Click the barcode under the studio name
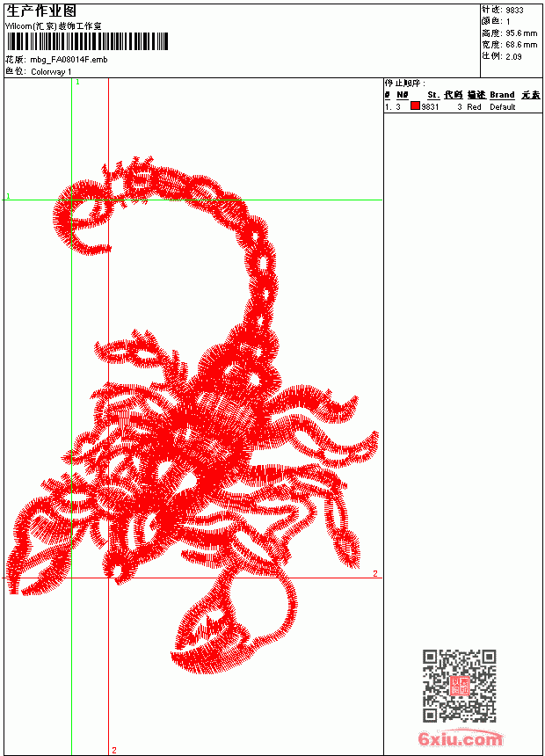Image resolution: width=545 pixels, height=756 pixels. click(87, 41)
